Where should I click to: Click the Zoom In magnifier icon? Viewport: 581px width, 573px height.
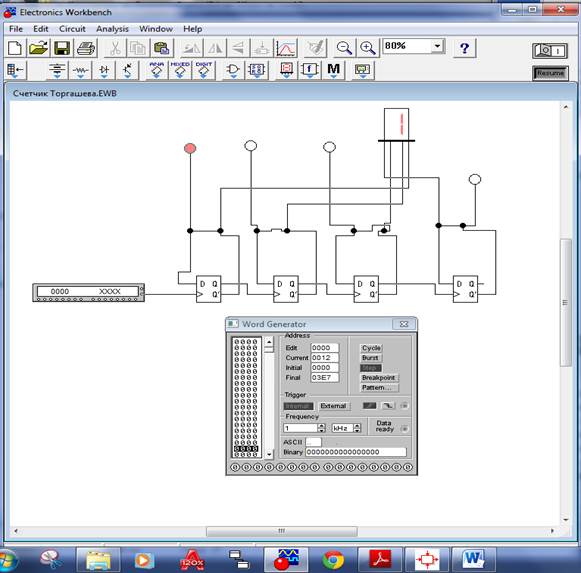(368, 48)
